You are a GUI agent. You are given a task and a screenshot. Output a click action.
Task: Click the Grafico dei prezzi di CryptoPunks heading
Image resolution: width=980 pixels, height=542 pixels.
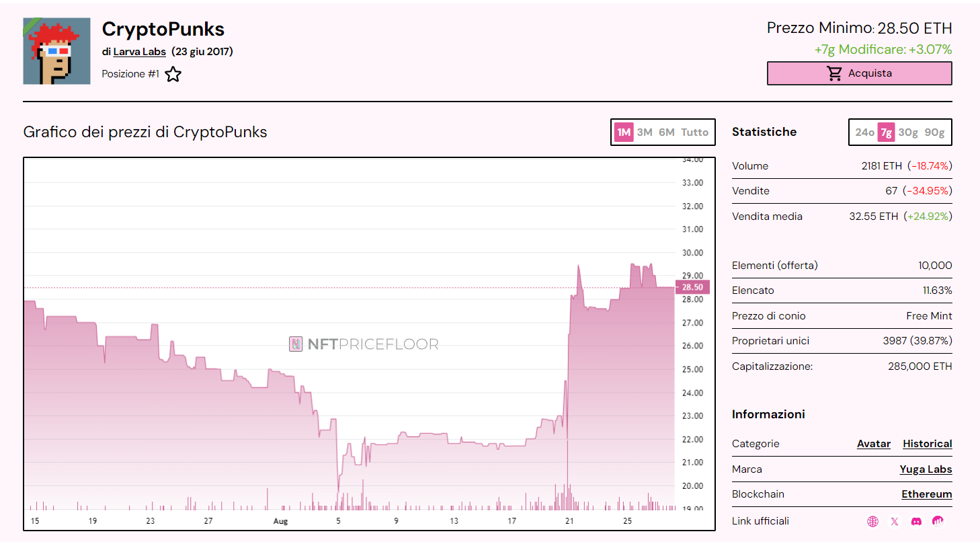click(145, 132)
